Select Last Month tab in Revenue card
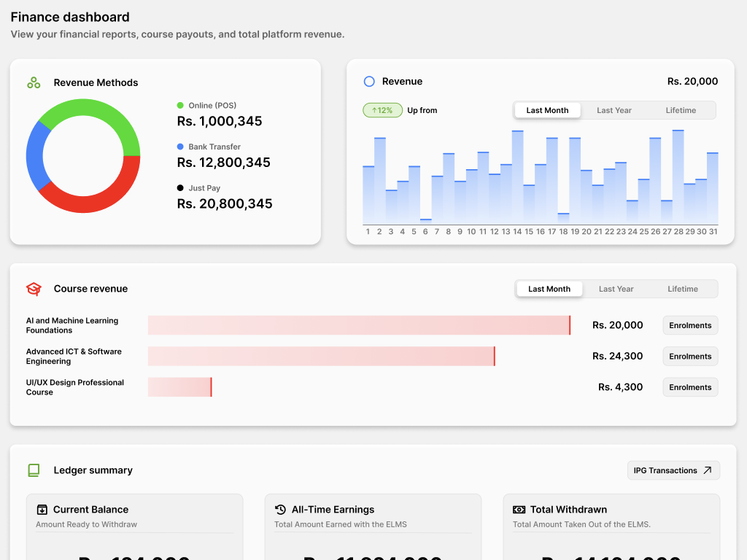The height and width of the screenshot is (560, 747). point(547,111)
